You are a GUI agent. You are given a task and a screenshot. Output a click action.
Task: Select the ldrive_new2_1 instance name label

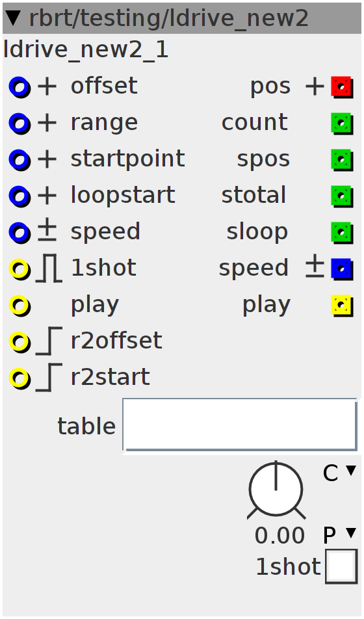86,50
